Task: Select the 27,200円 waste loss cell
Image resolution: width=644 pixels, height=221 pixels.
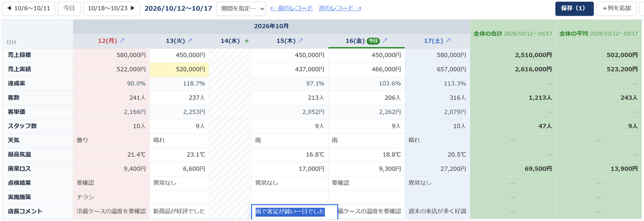Action: pos(437,169)
